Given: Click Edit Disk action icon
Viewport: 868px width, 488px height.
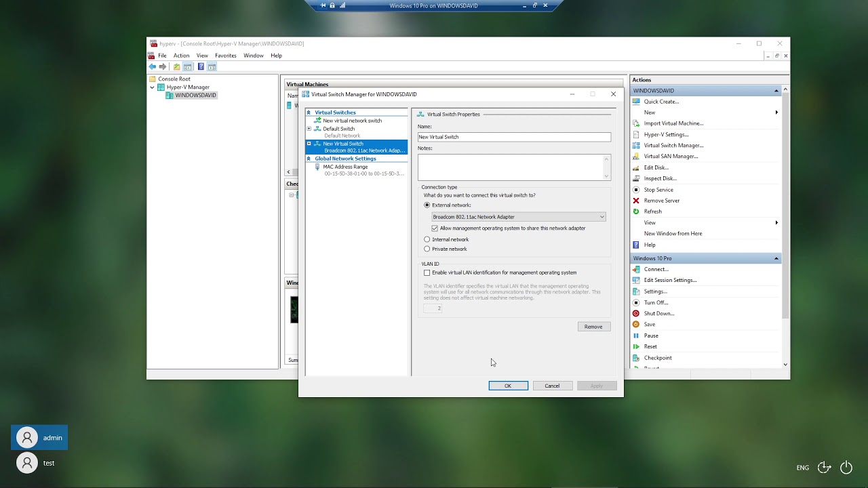Looking at the screenshot, I should [636, 167].
